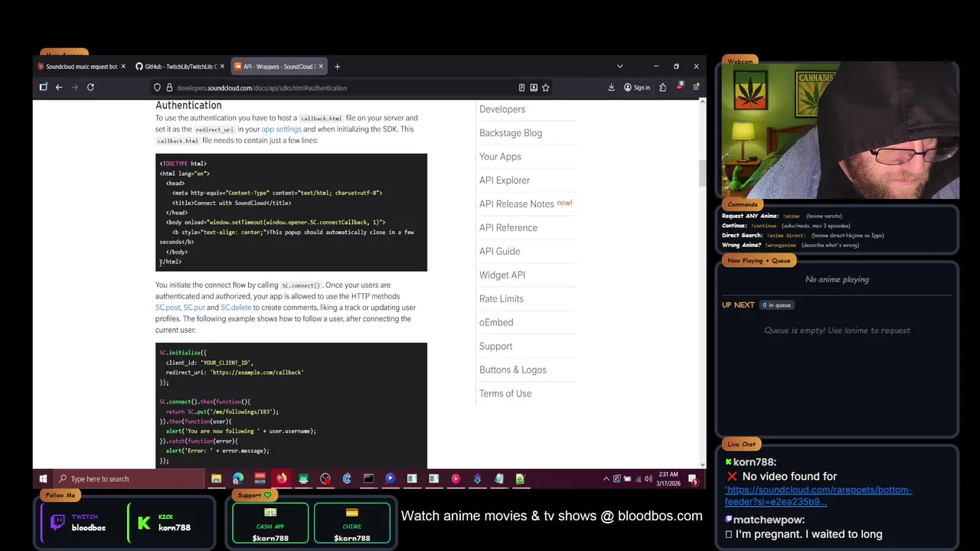Close the Soundcloud music request bot tab
The width and height of the screenshot is (980, 551).
coord(123,67)
